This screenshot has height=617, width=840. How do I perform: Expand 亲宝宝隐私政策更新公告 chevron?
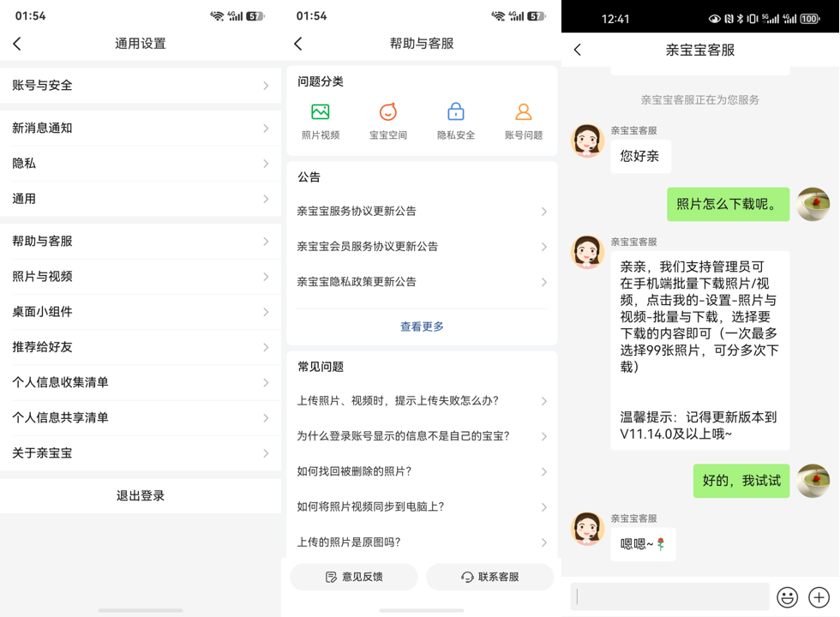coord(543,282)
